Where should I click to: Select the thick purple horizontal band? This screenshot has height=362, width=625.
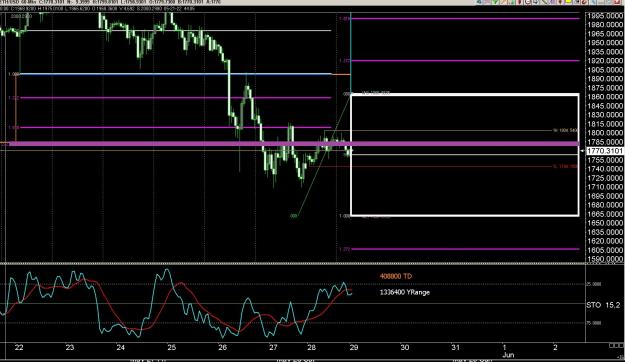coord(294,144)
